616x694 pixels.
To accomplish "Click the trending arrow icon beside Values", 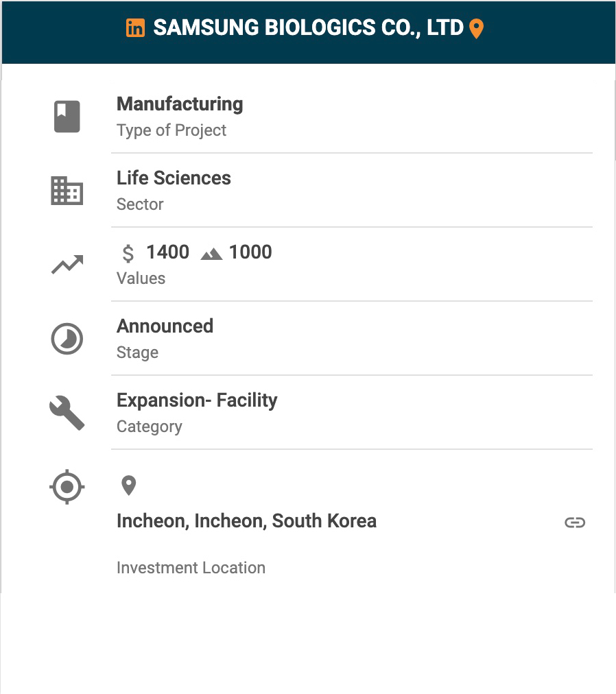I will [x=67, y=264].
